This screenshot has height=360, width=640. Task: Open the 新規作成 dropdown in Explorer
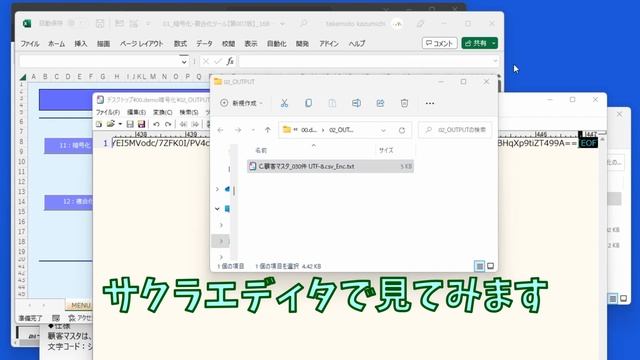tap(241, 103)
